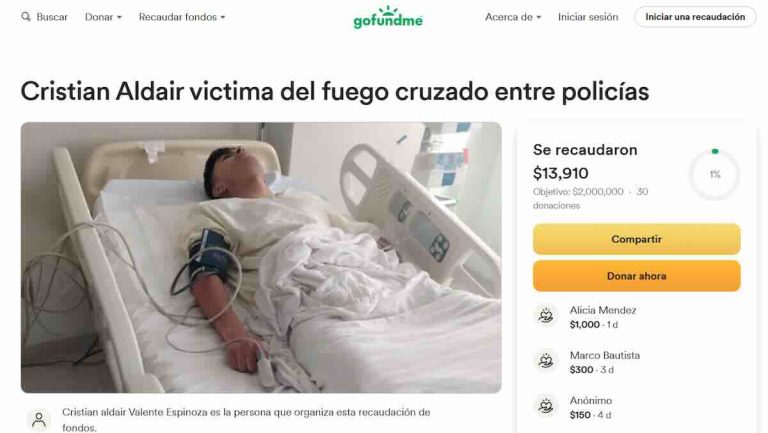
Task: Click the campaign title heading
Action: (335, 92)
